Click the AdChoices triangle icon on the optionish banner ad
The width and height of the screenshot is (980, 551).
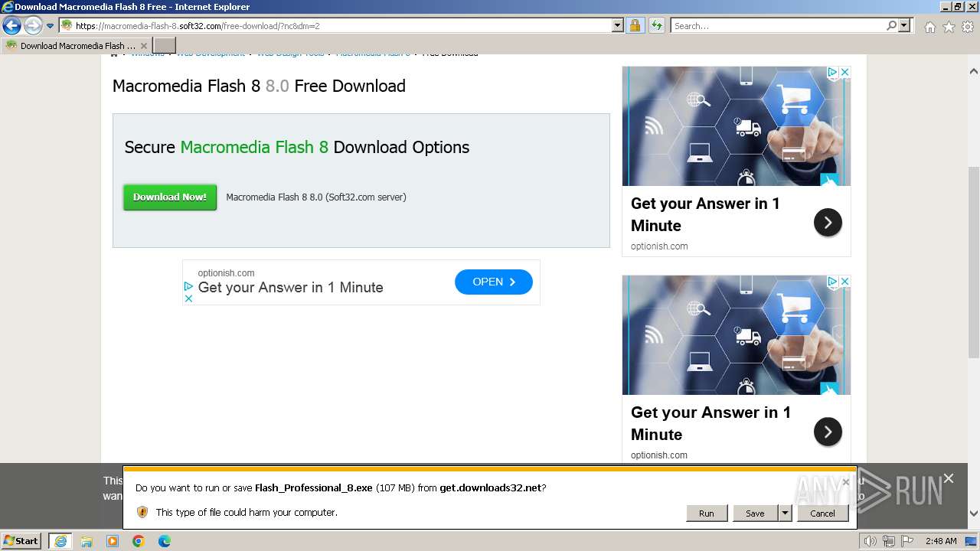point(188,285)
